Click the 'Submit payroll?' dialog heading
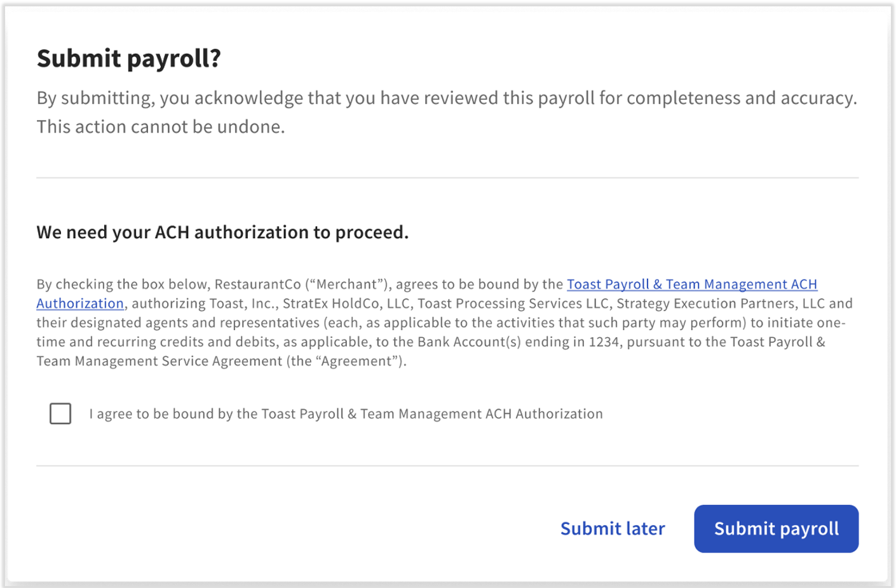 (129, 58)
